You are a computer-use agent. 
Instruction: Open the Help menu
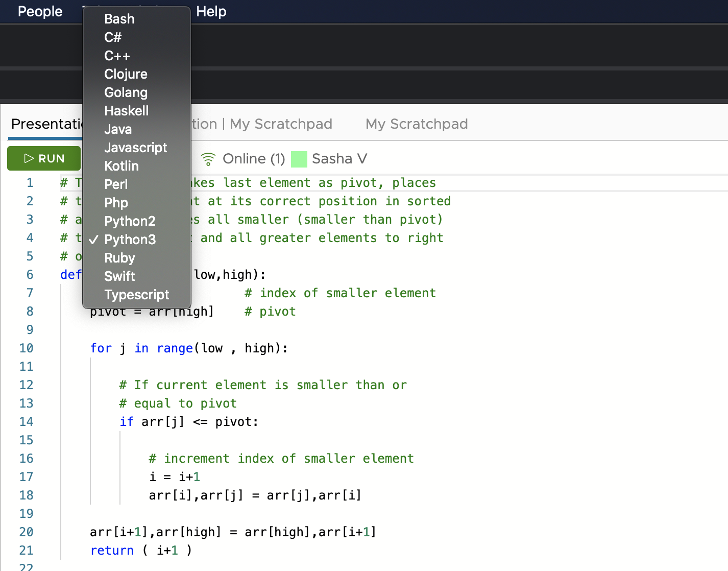(x=211, y=11)
